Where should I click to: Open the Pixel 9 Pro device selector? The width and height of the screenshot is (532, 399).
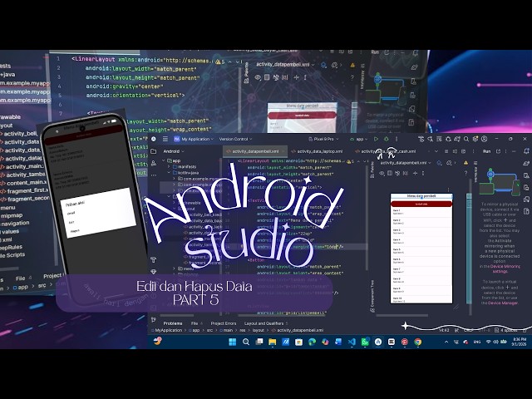pyautogui.click(x=323, y=139)
